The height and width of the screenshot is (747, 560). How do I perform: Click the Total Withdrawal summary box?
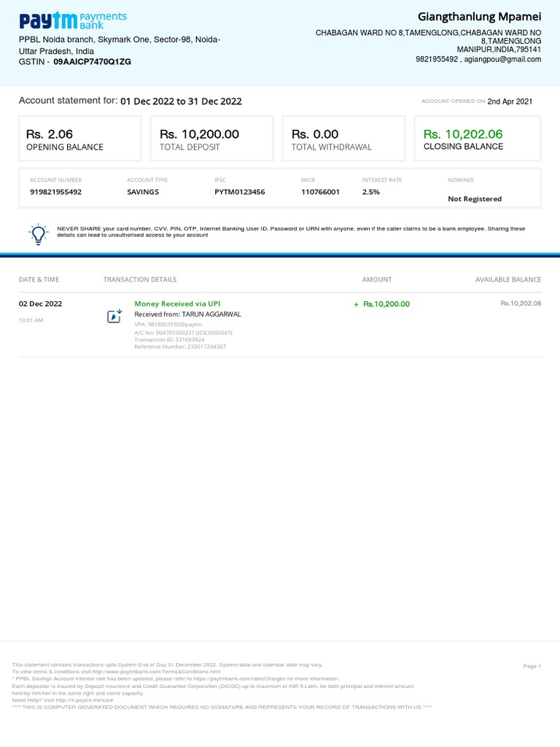point(343,139)
